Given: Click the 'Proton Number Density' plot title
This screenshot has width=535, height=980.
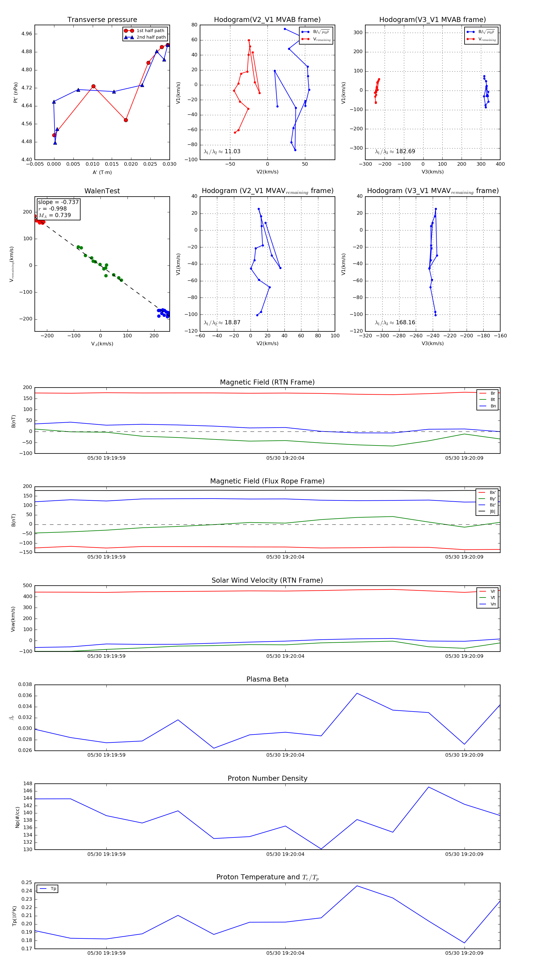Looking at the screenshot, I should click(267, 778).
